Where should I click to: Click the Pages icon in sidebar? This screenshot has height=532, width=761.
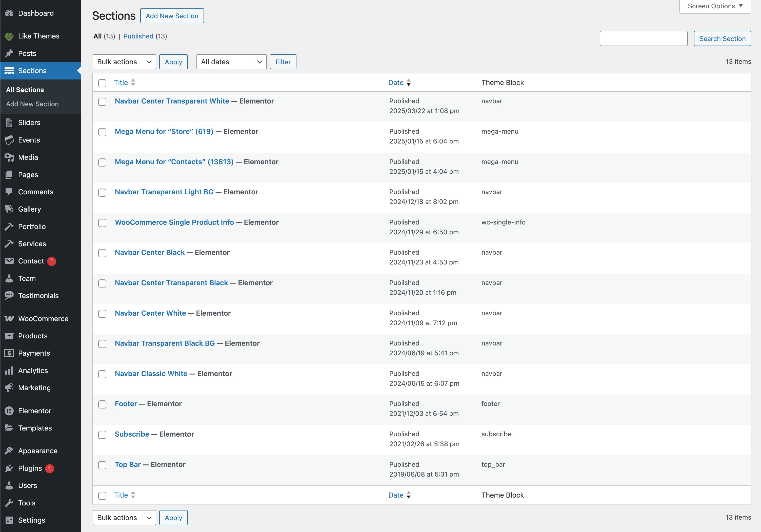[x=9, y=175]
